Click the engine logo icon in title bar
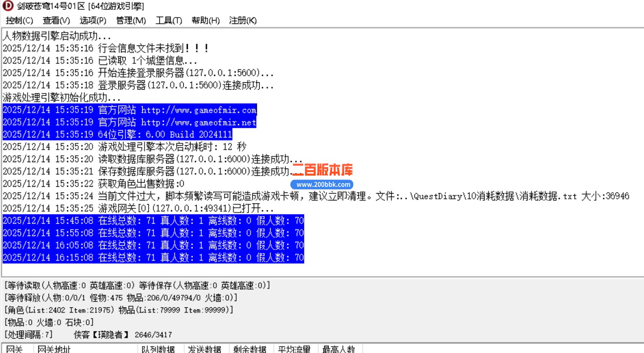The image size is (644, 353). [x=7, y=6]
